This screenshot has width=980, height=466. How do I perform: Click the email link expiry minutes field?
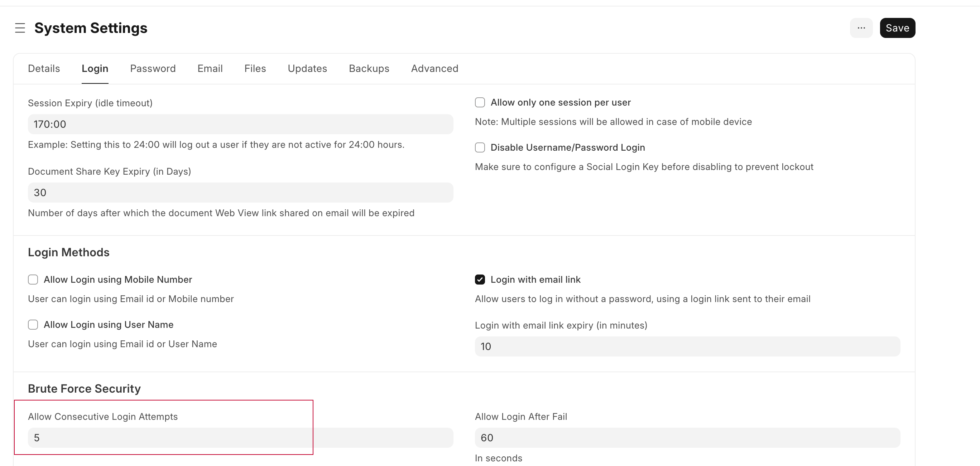click(687, 347)
